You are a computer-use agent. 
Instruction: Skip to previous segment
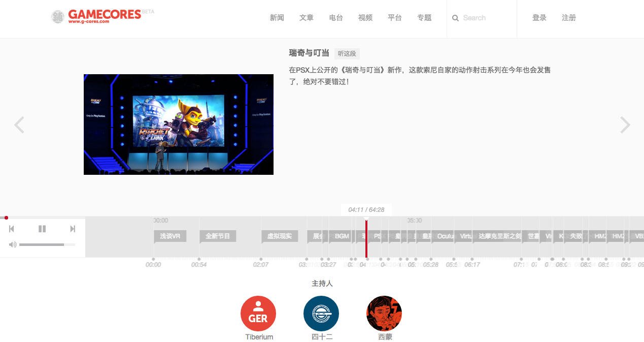click(x=12, y=229)
